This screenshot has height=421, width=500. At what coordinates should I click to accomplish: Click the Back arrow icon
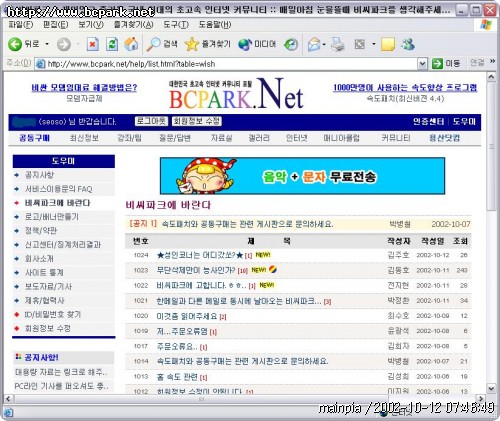click(x=15, y=44)
